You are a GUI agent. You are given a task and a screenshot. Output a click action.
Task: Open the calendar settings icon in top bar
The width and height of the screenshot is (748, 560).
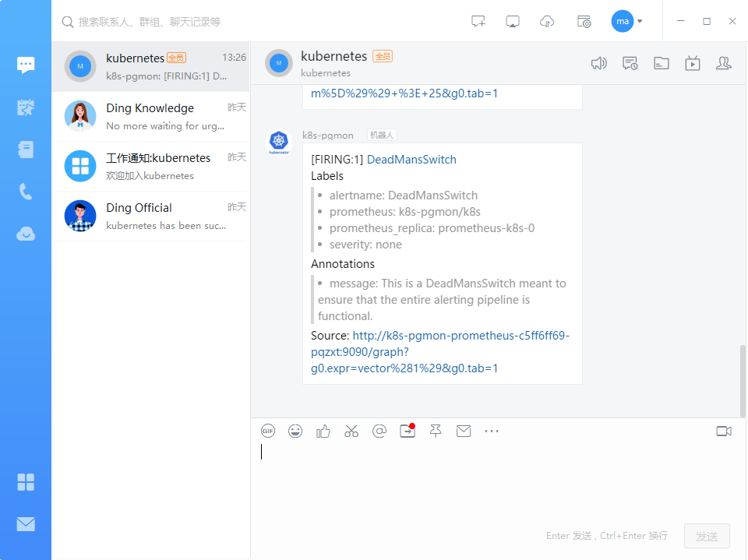tap(584, 22)
